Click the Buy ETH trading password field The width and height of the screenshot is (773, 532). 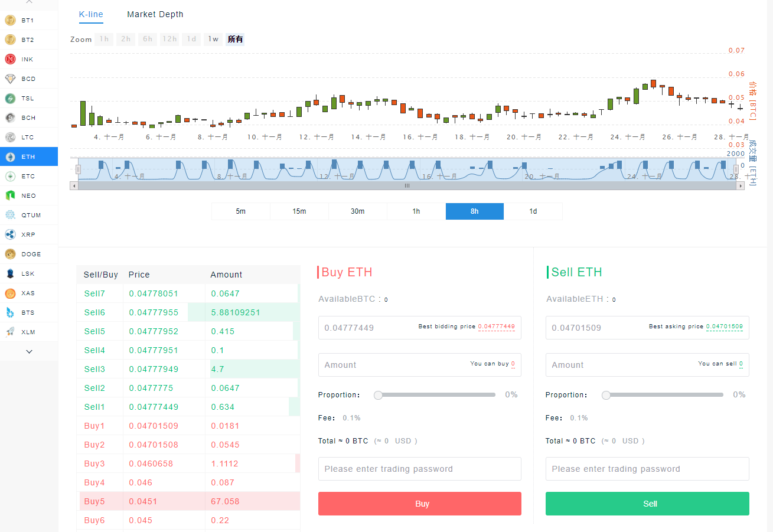(419, 469)
